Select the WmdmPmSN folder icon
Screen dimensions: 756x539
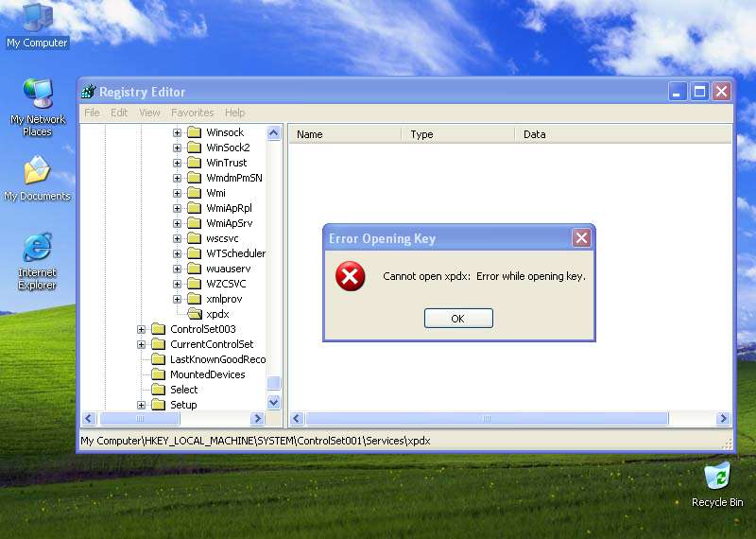click(195, 178)
